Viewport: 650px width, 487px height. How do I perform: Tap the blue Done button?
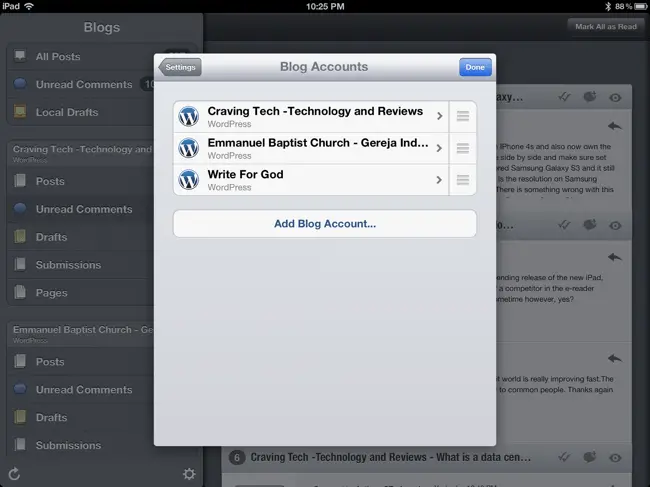tap(475, 67)
